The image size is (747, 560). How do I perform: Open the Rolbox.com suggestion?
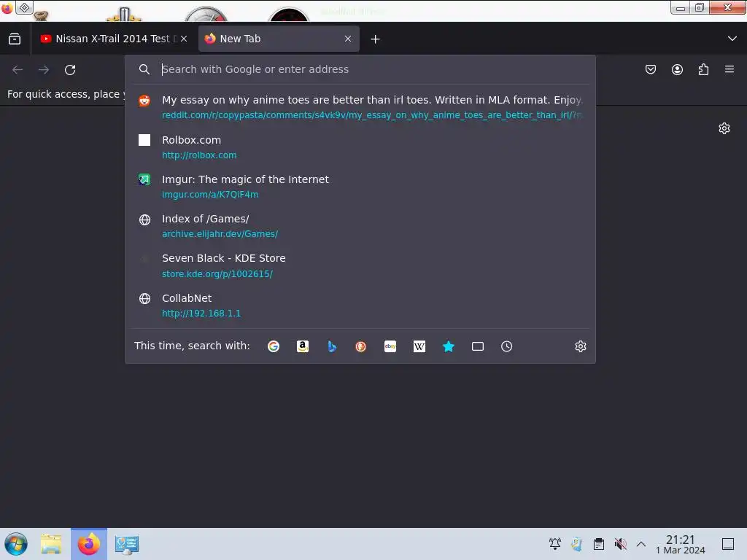point(360,147)
